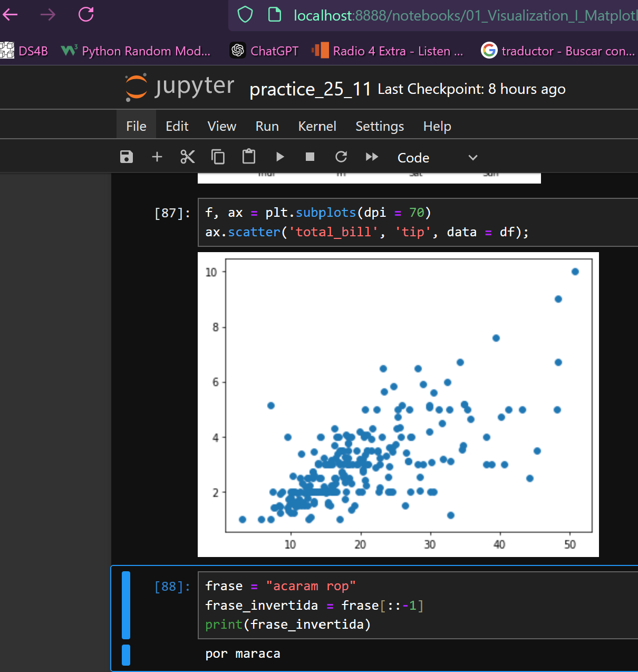This screenshot has width=638, height=672.
Task: Click the Jupyter logo
Action: pos(180,88)
